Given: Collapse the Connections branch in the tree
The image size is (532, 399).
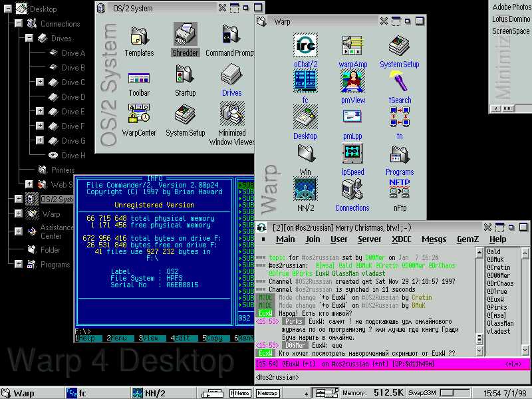Looking at the screenshot, I should (x=19, y=23).
